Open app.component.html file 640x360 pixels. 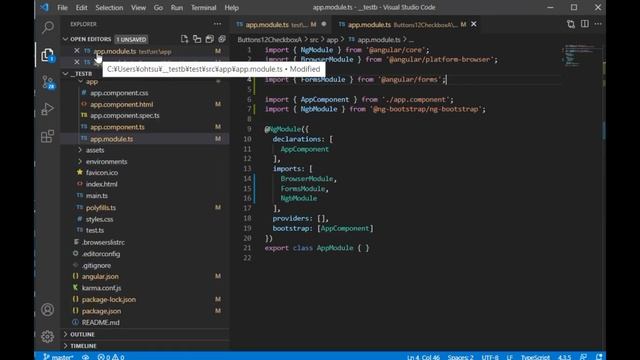(x=122, y=104)
